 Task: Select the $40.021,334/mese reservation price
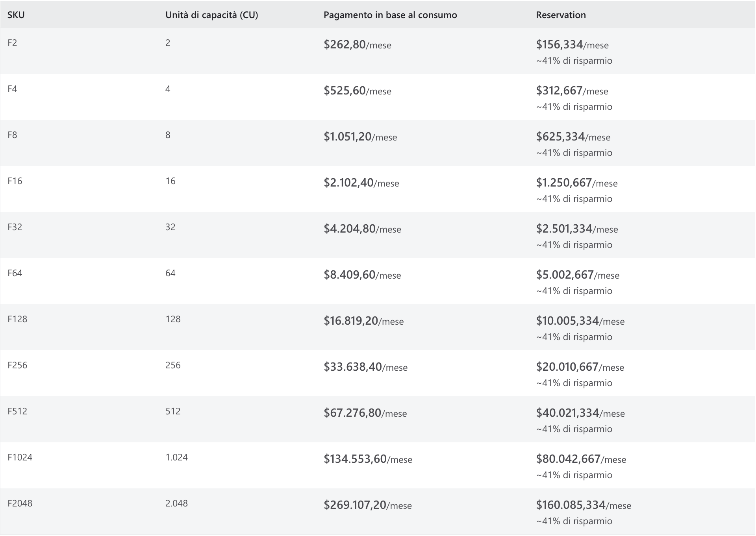click(x=580, y=413)
